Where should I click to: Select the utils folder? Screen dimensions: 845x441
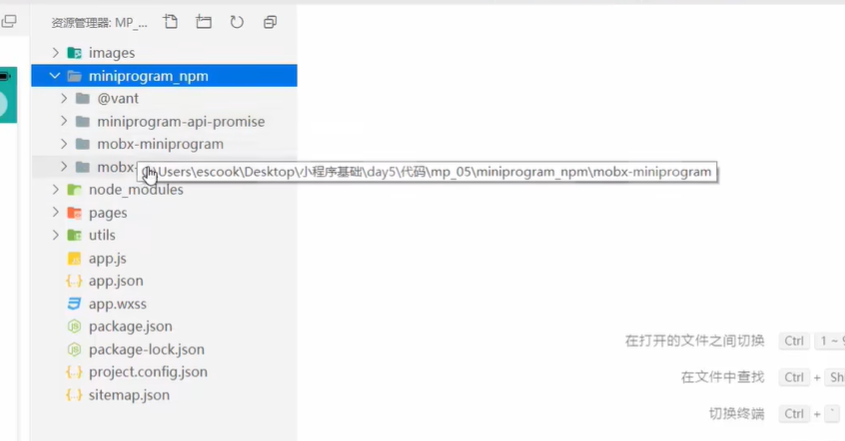click(x=164, y=235)
